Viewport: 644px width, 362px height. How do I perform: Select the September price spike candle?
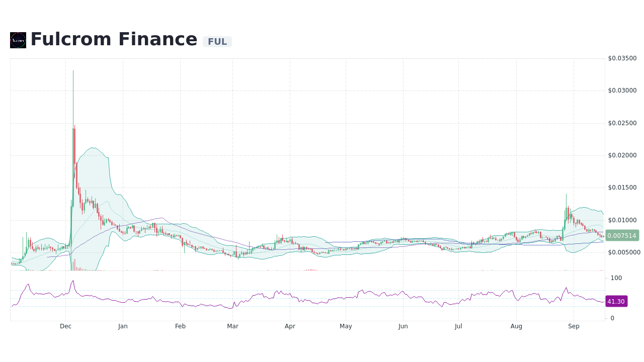[565, 211]
